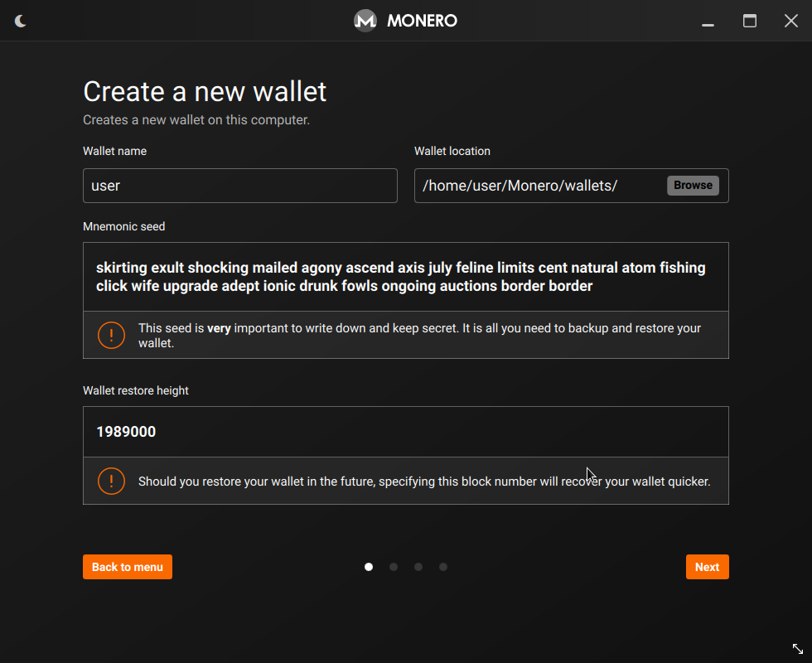
Task: Jump to the fourth wizard step dot
Action: [443, 567]
